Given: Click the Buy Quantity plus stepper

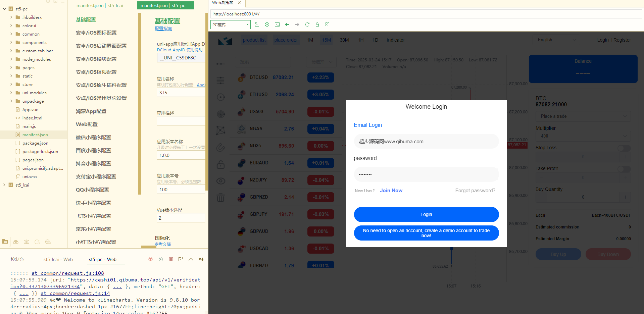Looking at the screenshot, I should pos(625,197).
